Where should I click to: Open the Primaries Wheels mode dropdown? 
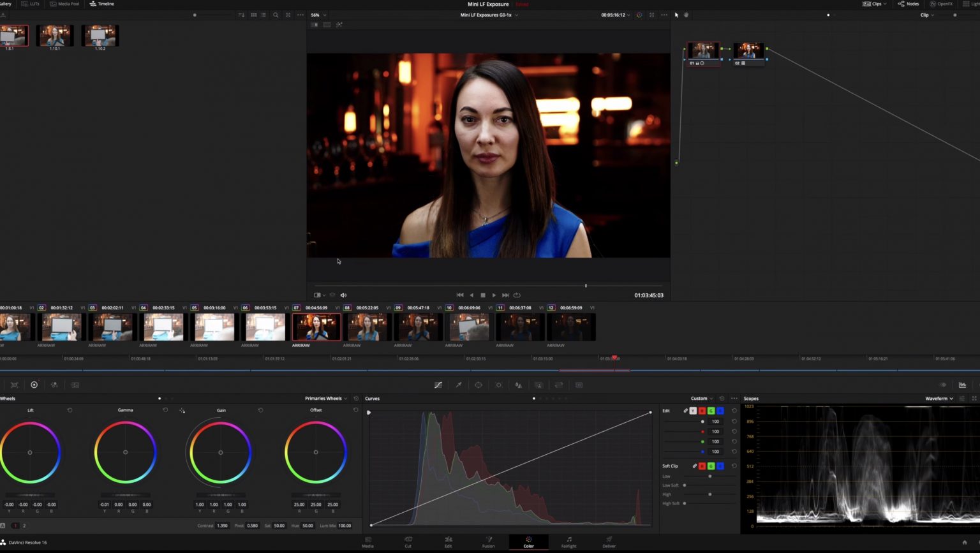tap(326, 399)
